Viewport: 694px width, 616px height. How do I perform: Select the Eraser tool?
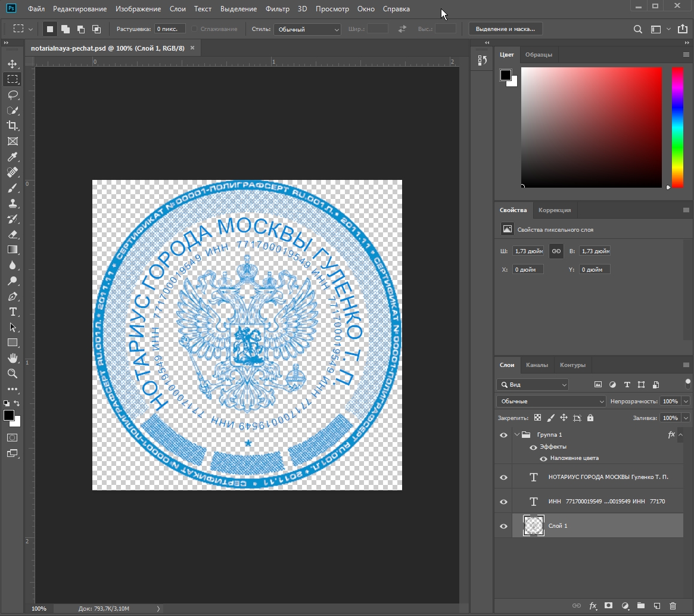pyautogui.click(x=13, y=235)
